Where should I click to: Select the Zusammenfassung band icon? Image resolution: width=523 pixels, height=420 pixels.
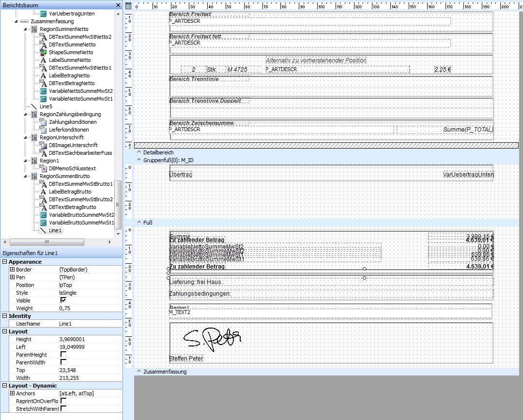[25, 21]
